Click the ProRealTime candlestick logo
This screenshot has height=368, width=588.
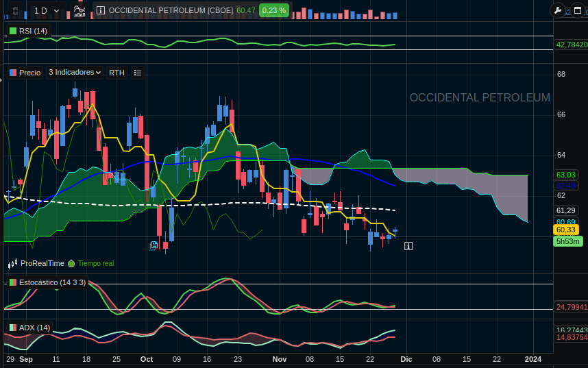(13, 263)
